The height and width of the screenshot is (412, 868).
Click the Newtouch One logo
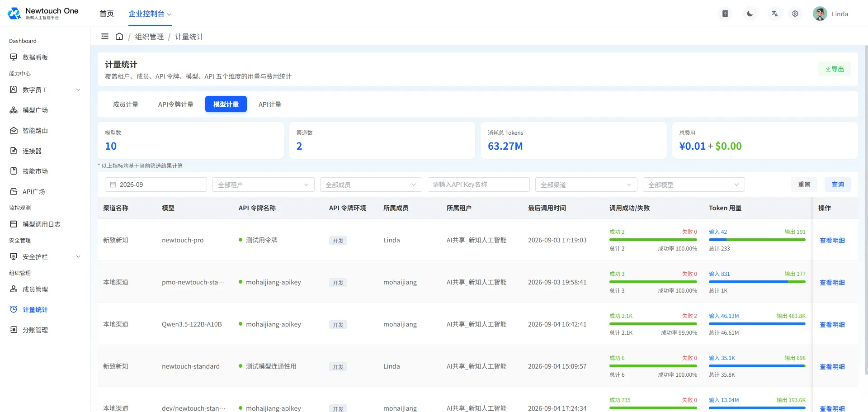click(43, 14)
